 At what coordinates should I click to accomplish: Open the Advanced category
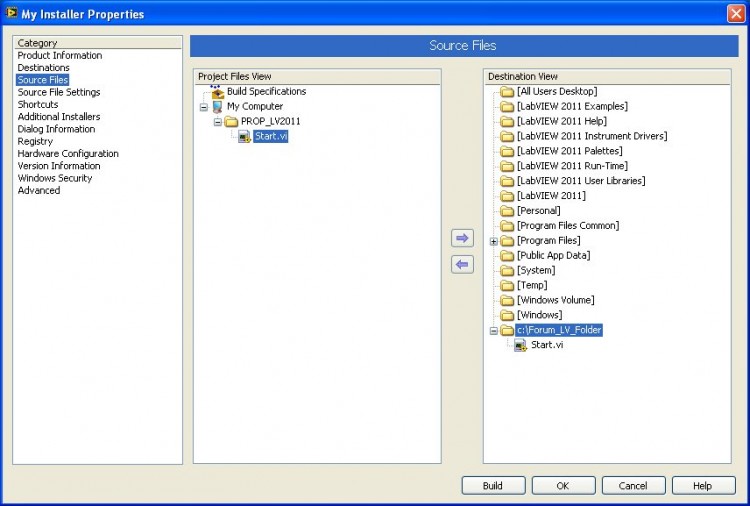coord(39,190)
